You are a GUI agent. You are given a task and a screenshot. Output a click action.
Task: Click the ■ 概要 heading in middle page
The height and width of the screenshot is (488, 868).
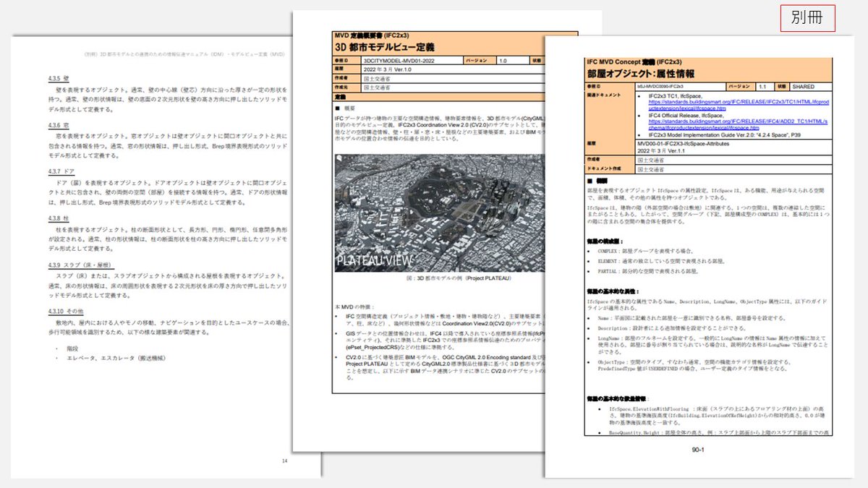pyautogui.click(x=346, y=107)
